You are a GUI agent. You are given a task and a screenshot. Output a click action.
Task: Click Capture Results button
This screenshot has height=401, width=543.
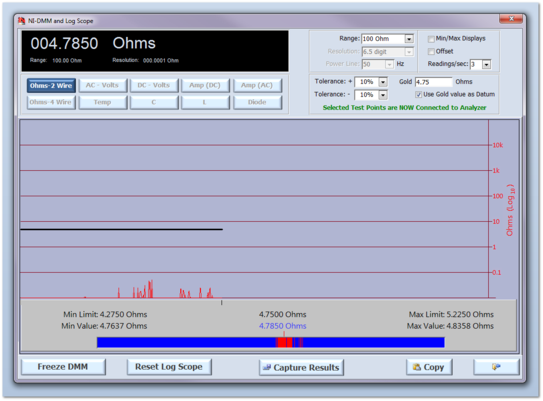pos(301,367)
